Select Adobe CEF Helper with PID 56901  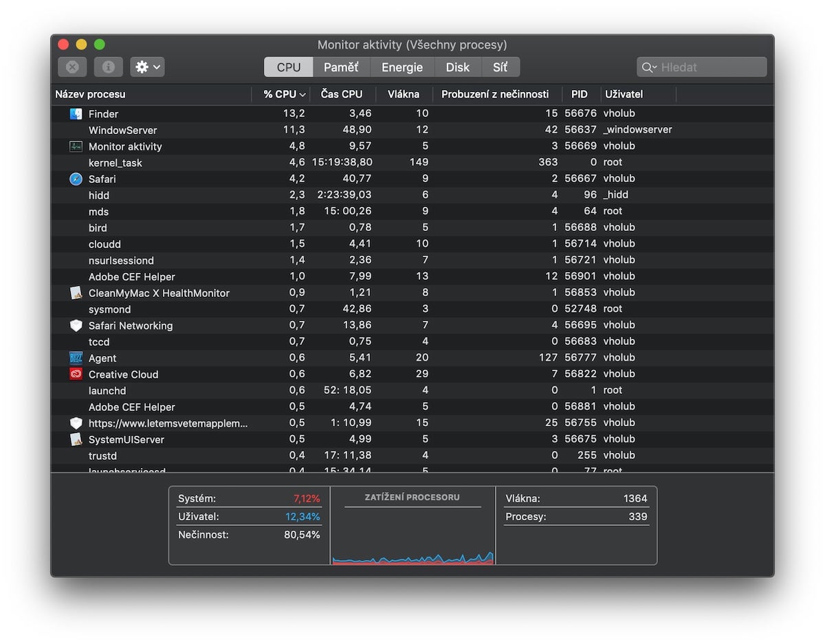click(x=412, y=276)
